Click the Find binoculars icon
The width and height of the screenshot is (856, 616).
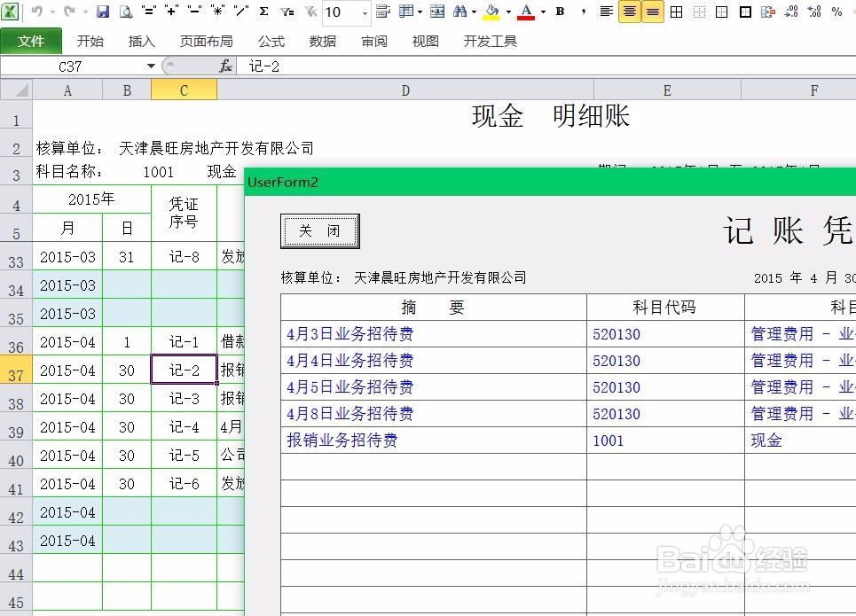coord(460,12)
